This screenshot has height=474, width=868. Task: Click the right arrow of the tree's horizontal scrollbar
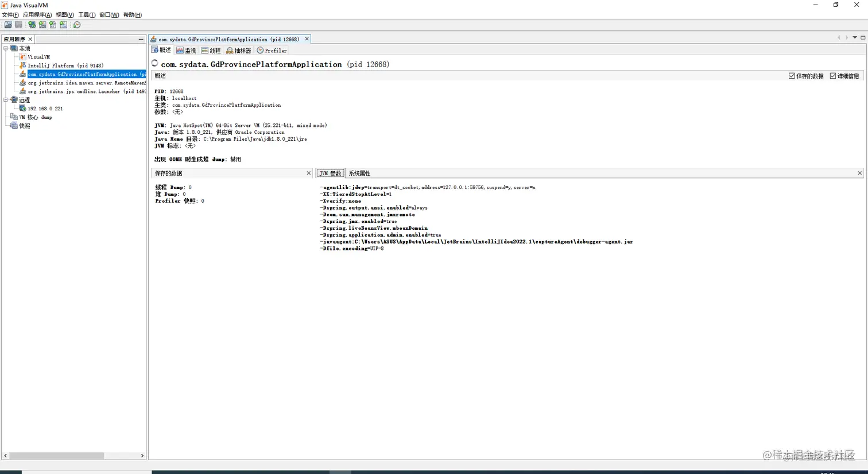click(142, 456)
